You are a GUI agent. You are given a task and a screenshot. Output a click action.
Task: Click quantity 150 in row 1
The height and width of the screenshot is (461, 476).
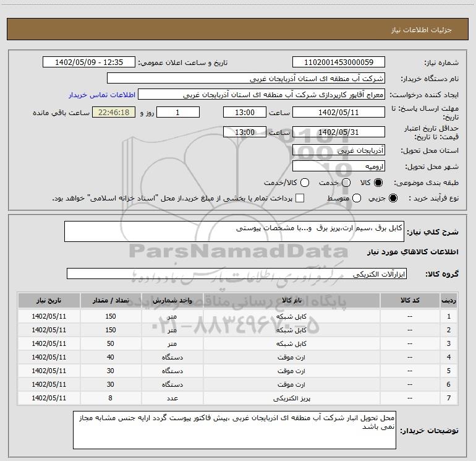tap(111, 316)
